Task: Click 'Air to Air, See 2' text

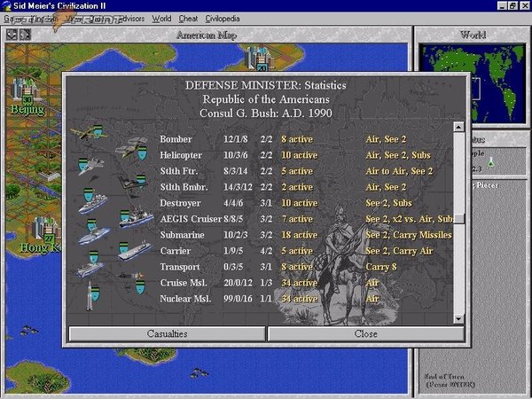Action: point(399,171)
